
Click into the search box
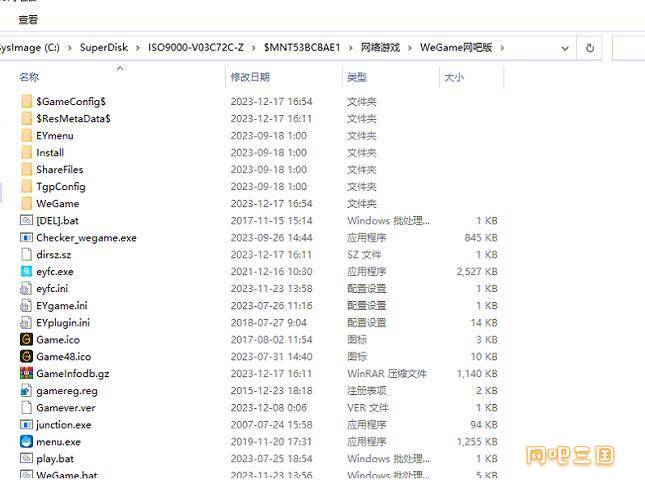[629, 48]
